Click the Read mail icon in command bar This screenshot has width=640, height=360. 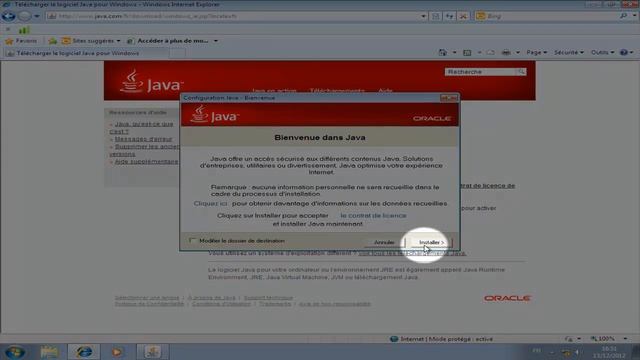491,52
